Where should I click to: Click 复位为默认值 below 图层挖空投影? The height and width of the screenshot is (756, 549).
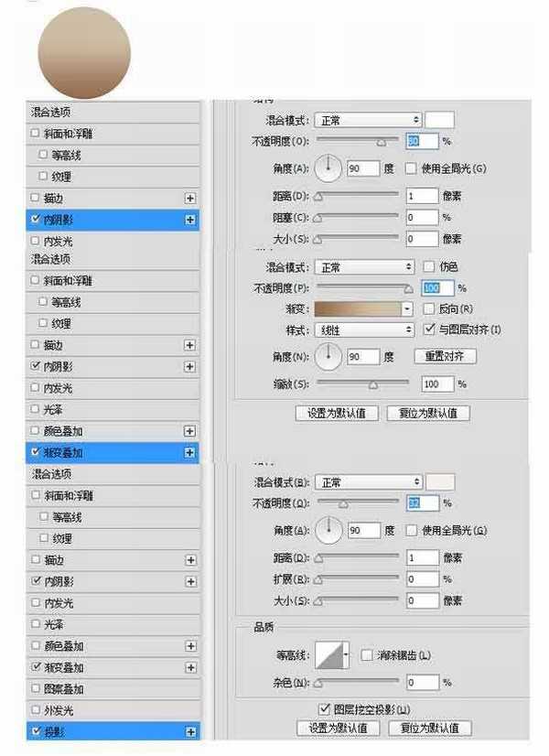pyautogui.click(x=429, y=729)
